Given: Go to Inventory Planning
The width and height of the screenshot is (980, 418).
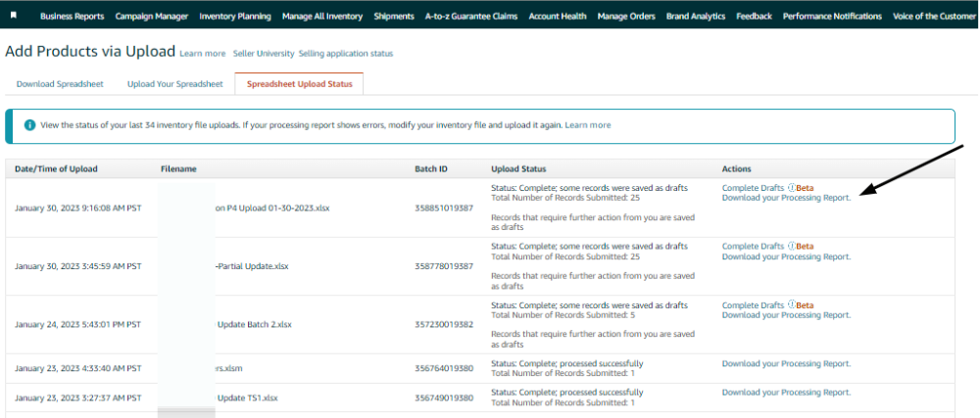Looking at the screenshot, I should 235,17.
